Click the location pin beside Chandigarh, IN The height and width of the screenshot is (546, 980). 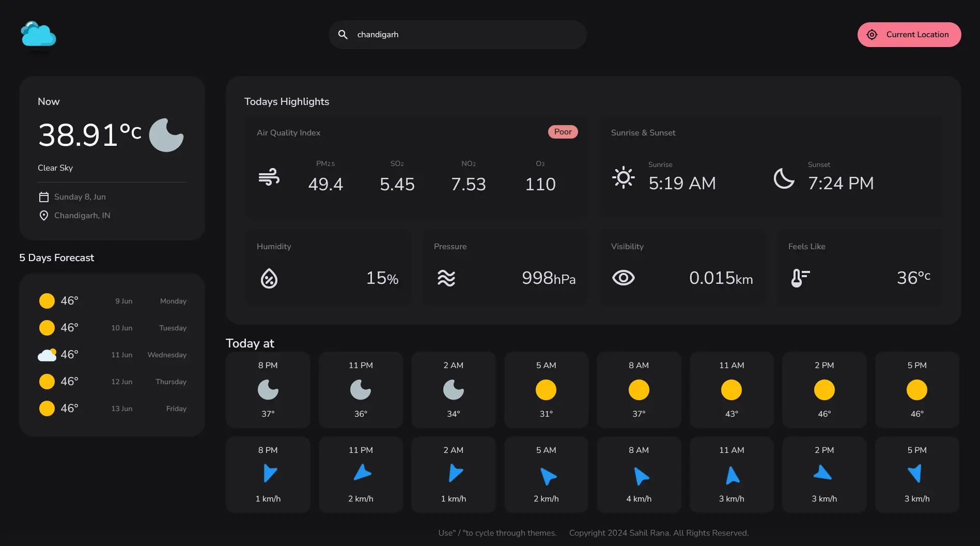pos(44,216)
